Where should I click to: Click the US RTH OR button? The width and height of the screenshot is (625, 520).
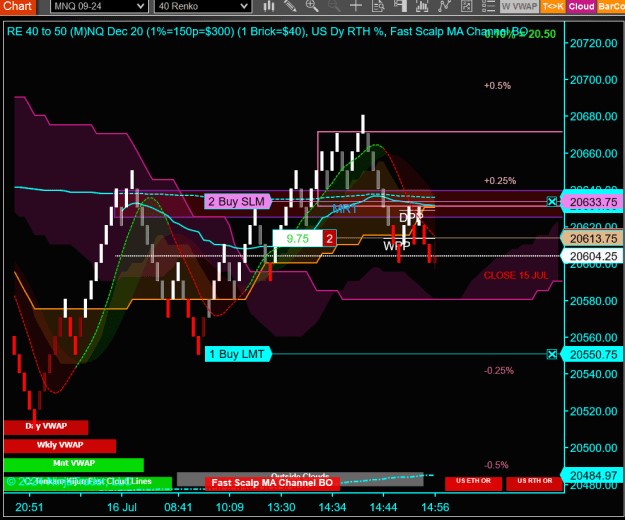(535, 483)
